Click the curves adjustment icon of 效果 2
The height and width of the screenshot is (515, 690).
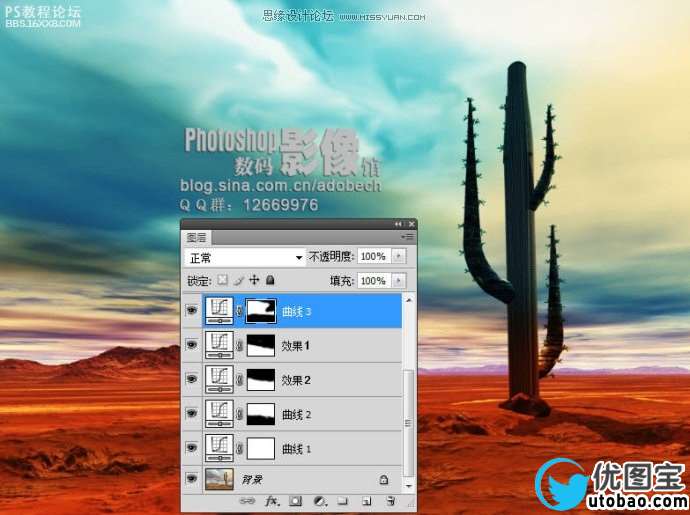219,379
